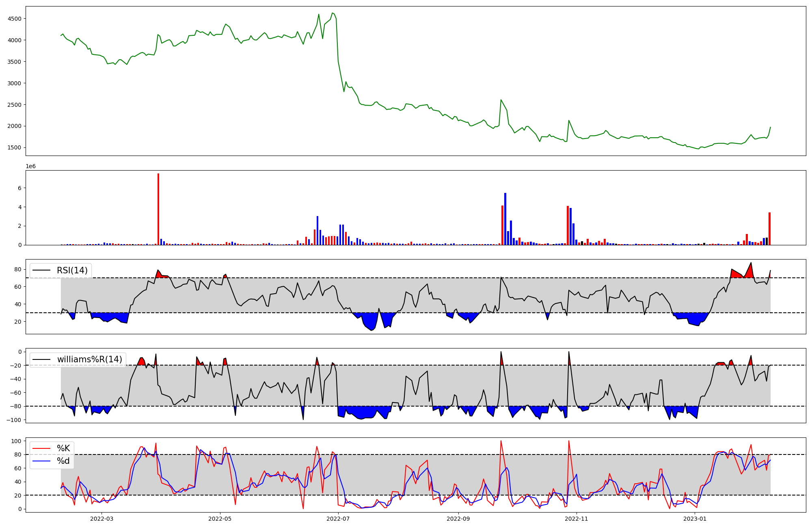
Task: Click the tallest blue volume bar
Action: 505,219
